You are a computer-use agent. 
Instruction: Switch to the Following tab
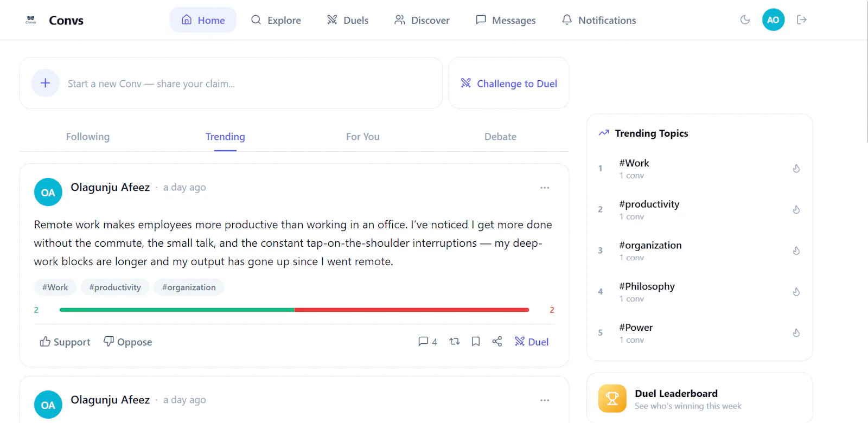pyautogui.click(x=88, y=137)
